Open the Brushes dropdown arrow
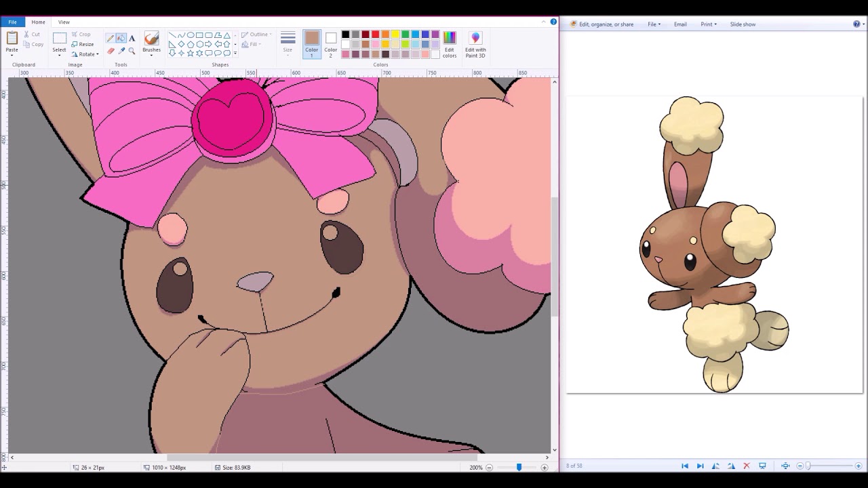 (x=151, y=56)
